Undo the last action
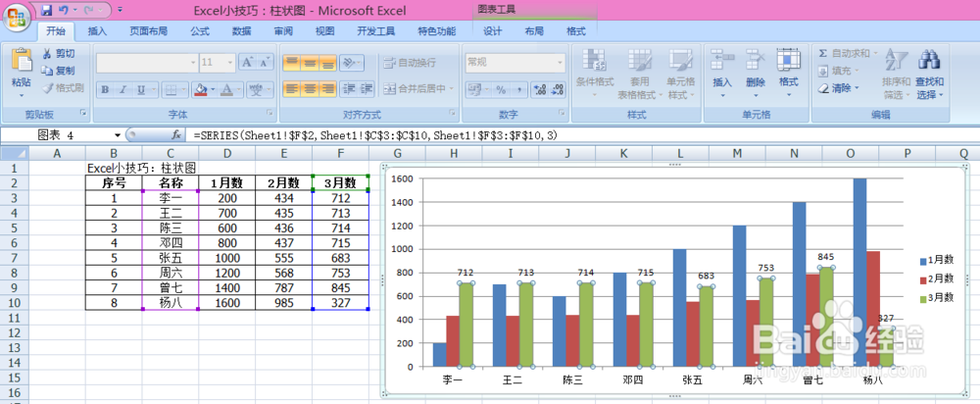Image resolution: width=980 pixels, height=404 pixels. (x=63, y=10)
